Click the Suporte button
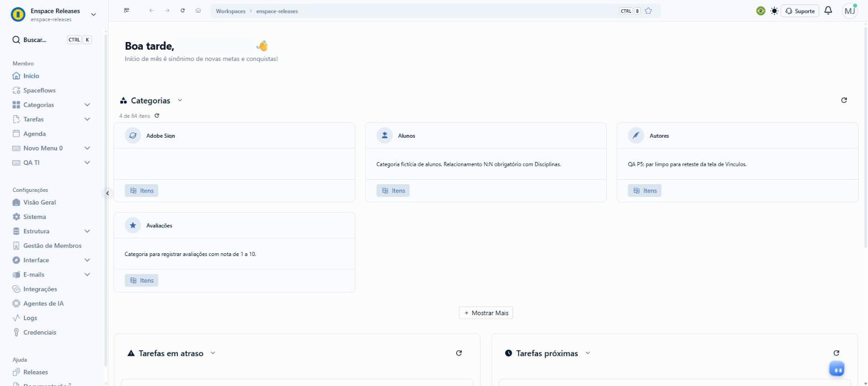This screenshot has height=386, width=868. [800, 11]
